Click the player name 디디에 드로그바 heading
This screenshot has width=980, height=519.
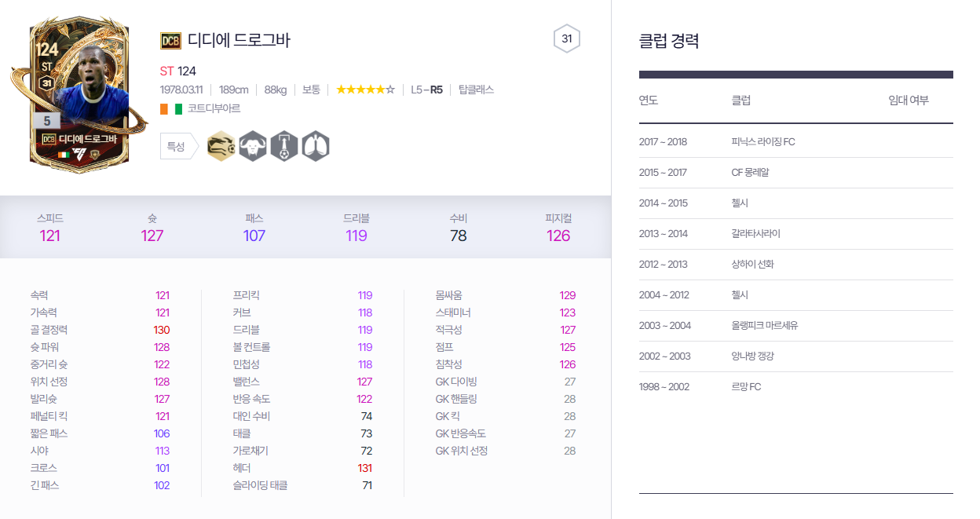(239, 40)
